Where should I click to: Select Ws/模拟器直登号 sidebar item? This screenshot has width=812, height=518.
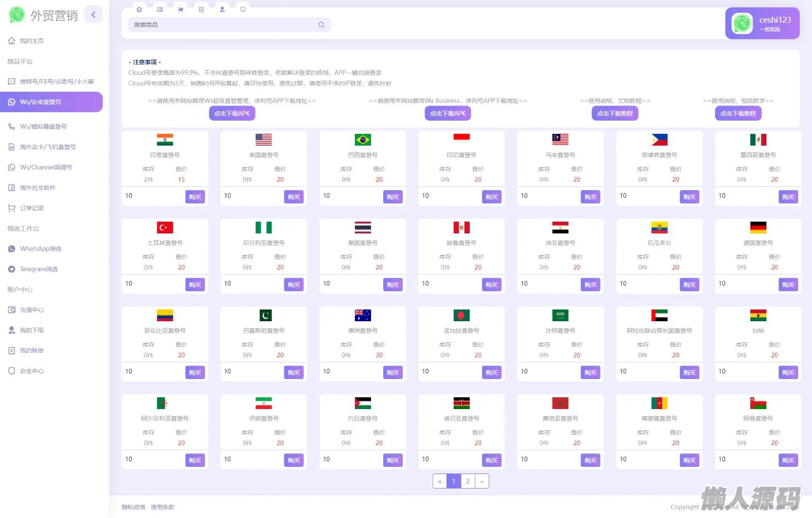pyautogui.click(x=43, y=127)
